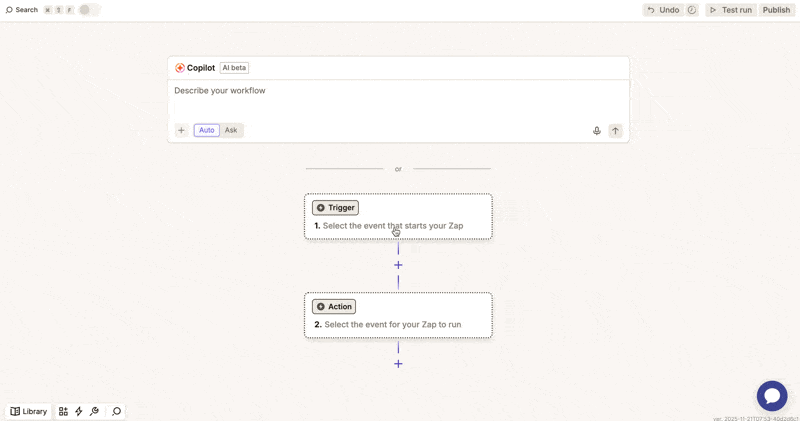Open the Action step card
This screenshot has width=800, height=421.
pos(398,316)
